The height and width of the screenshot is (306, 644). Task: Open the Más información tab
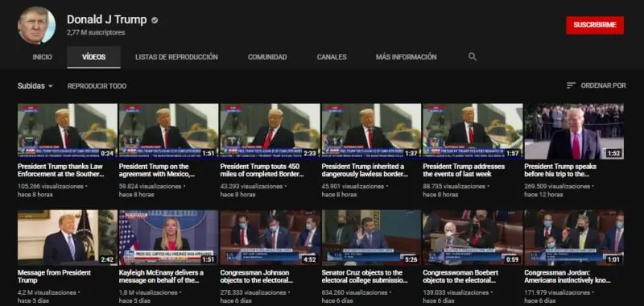pyautogui.click(x=407, y=57)
